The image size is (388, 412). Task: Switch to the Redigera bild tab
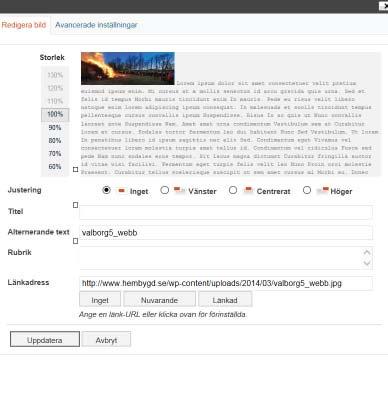coord(24,25)
